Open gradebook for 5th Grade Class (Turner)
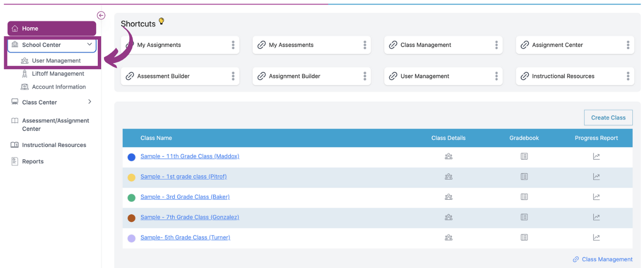The image size is (644, 268). coord(524,237)
